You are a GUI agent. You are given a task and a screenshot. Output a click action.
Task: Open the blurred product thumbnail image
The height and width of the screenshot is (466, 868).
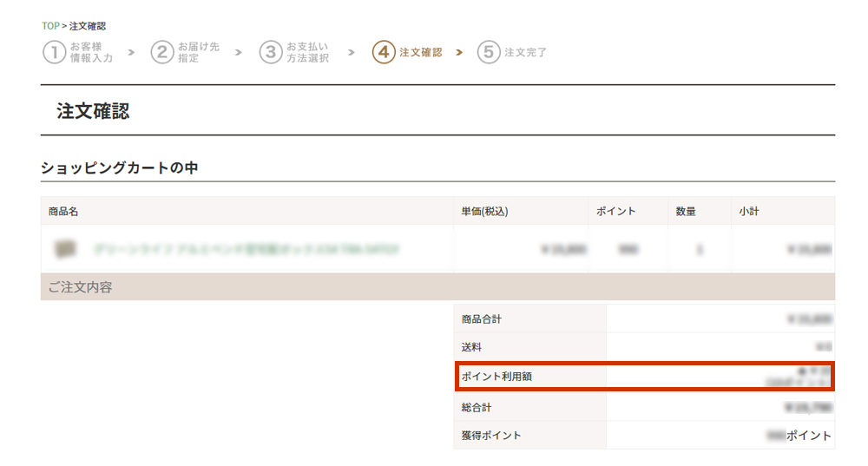coord(63,250)
